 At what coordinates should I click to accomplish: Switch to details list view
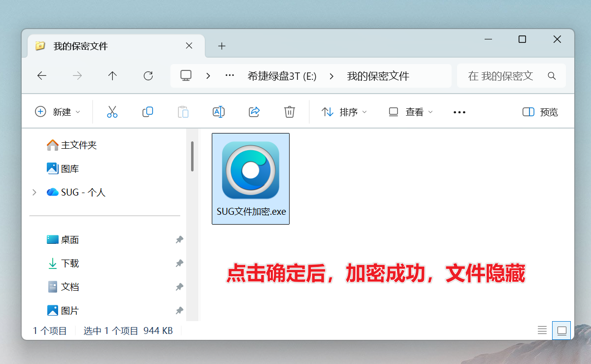point(542,331)
